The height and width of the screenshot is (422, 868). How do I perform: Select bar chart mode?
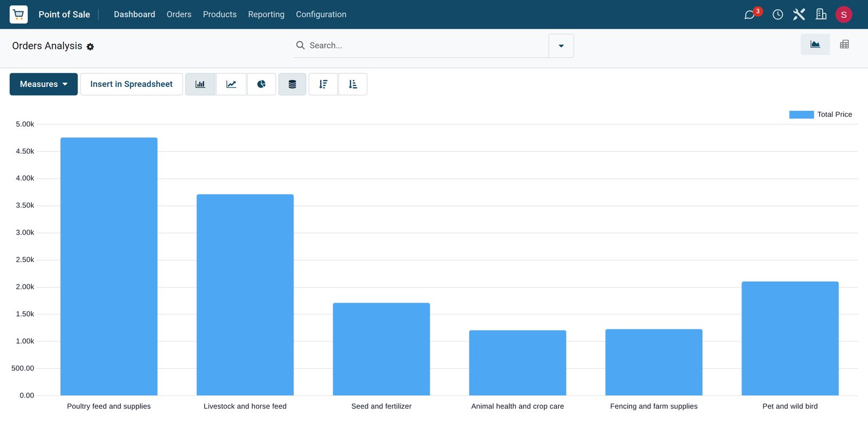tap(200, 84)
